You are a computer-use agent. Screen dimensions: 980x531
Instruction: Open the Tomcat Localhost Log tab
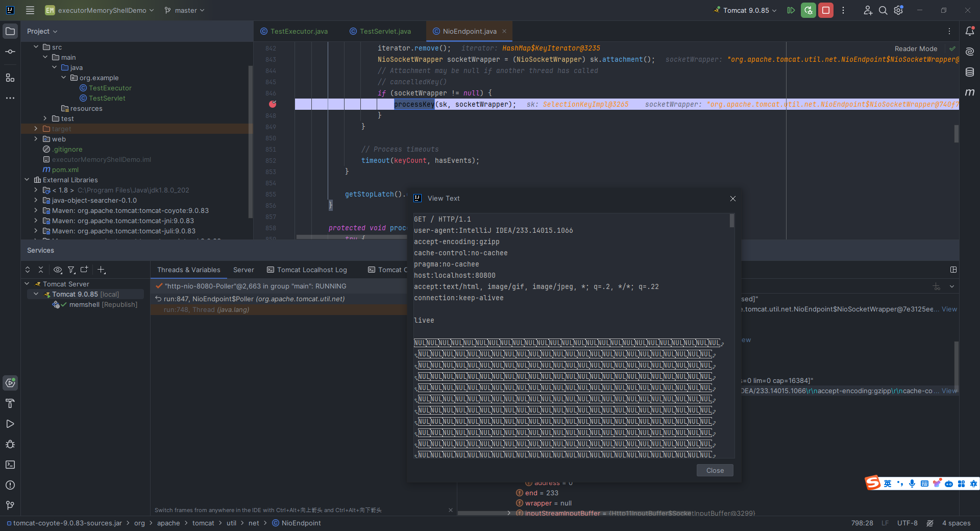tap(307, 270)
